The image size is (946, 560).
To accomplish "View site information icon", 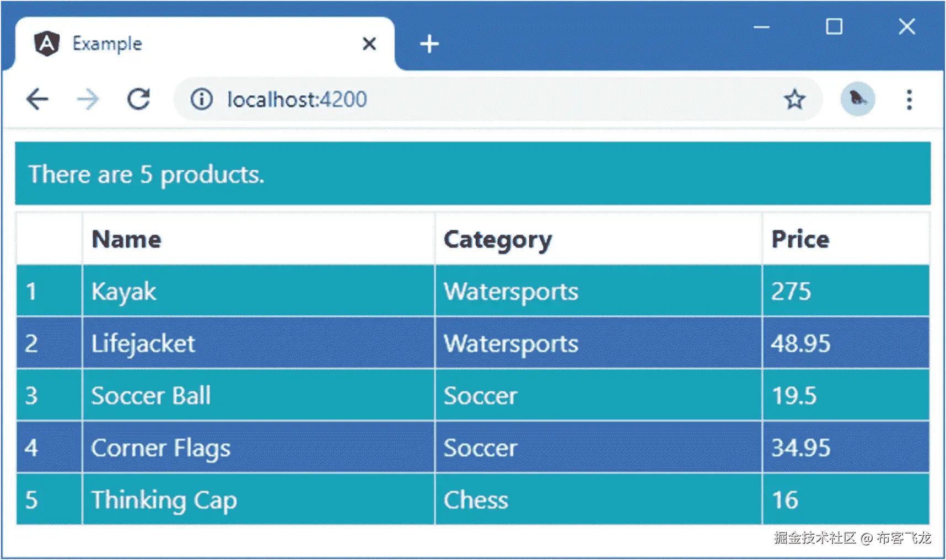I will click(x=202, y=100).
